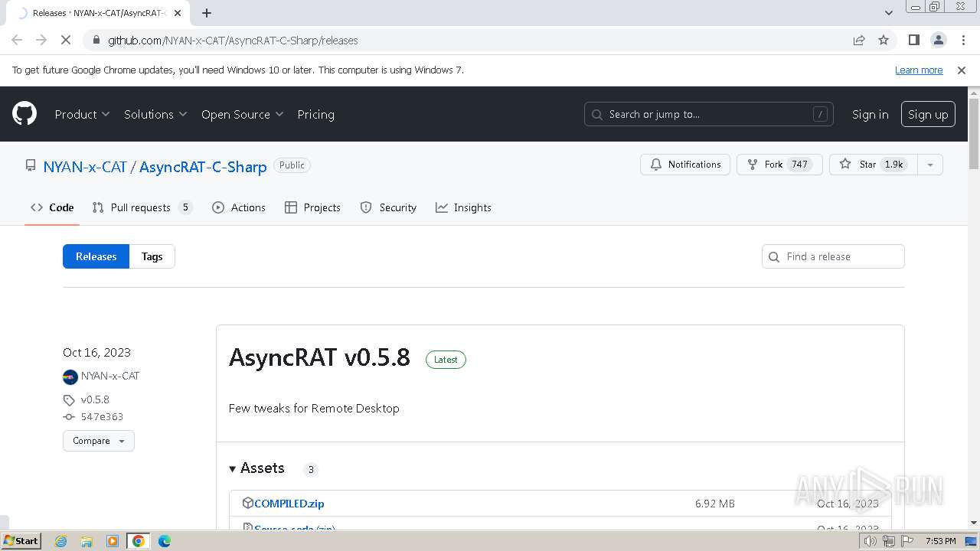Select the Tags filter button
Viewport: 980px width, 551px height.
152,256
